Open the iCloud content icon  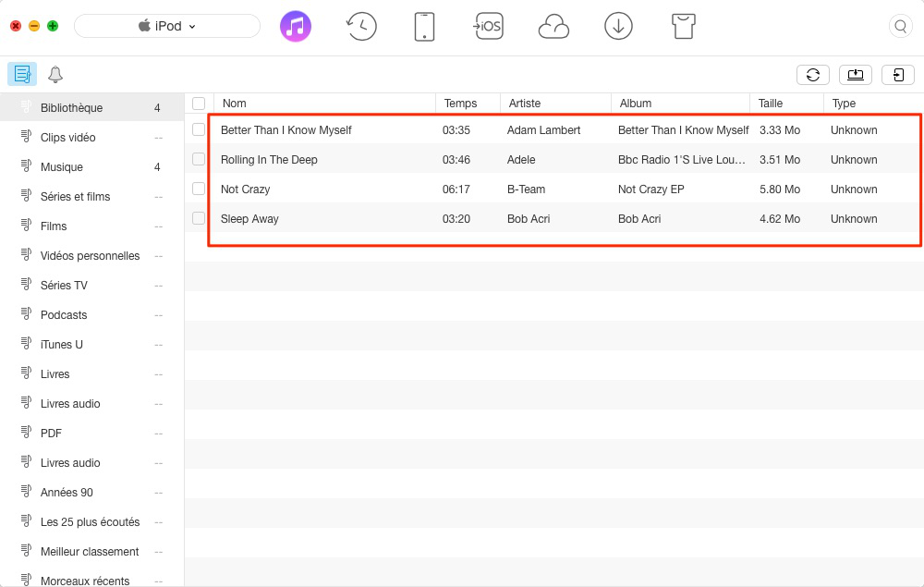(x=553, y=27)
